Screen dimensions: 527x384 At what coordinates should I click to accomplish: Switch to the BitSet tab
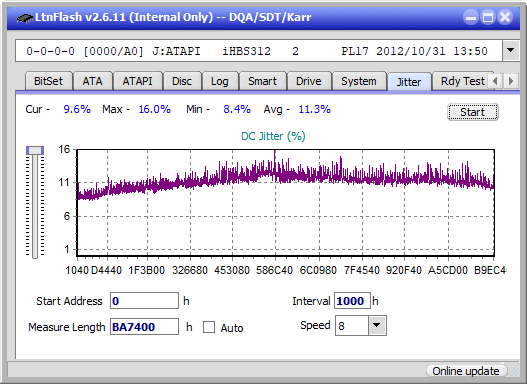click(48, 81)
